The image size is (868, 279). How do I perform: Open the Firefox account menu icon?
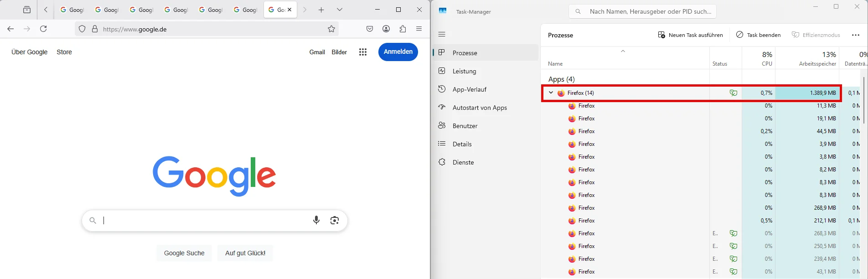[x=386, y=29]
